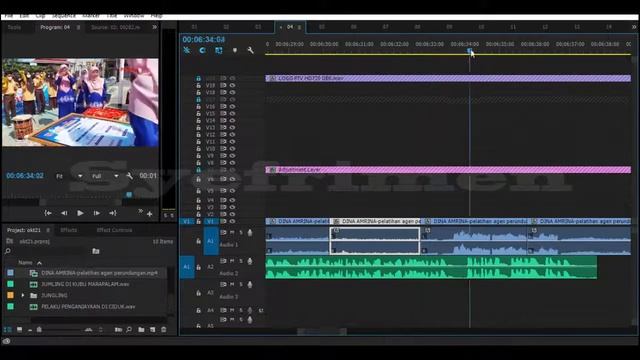
Task: Select the Adjustment Layer clip
Action: pyautogui.click(x=448, y=170)
